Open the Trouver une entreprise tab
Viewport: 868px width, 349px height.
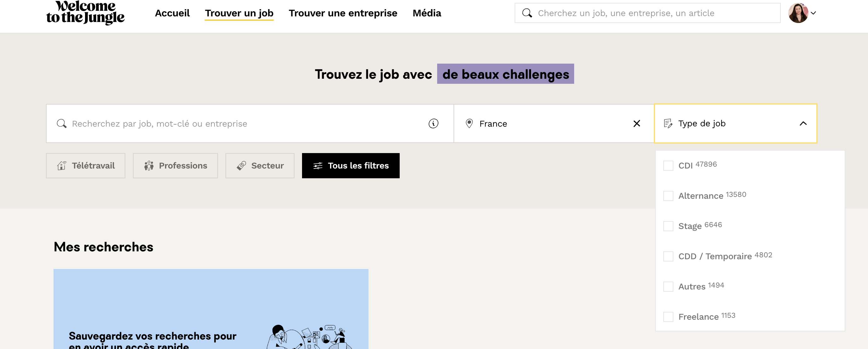[343, 13]
